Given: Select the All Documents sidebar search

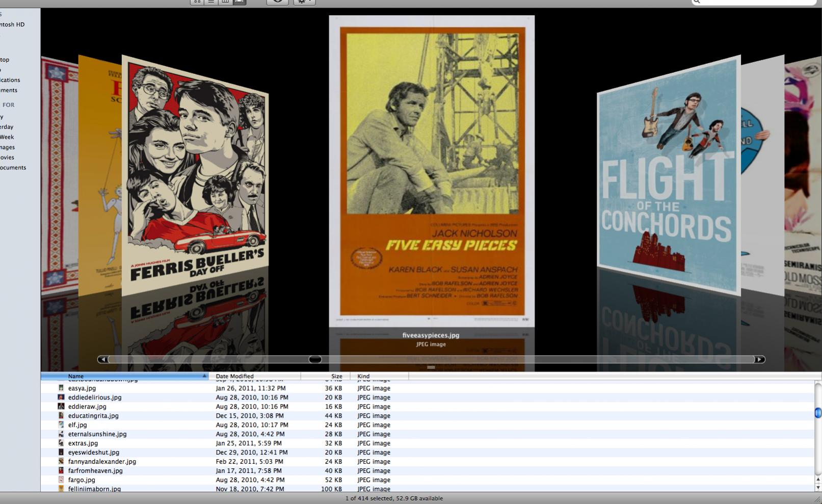Looking at the screenshot, I should (x=13, y=168).
